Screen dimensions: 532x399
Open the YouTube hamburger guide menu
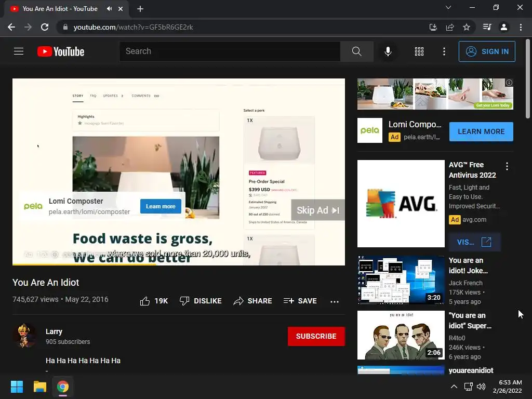point(19,51)
